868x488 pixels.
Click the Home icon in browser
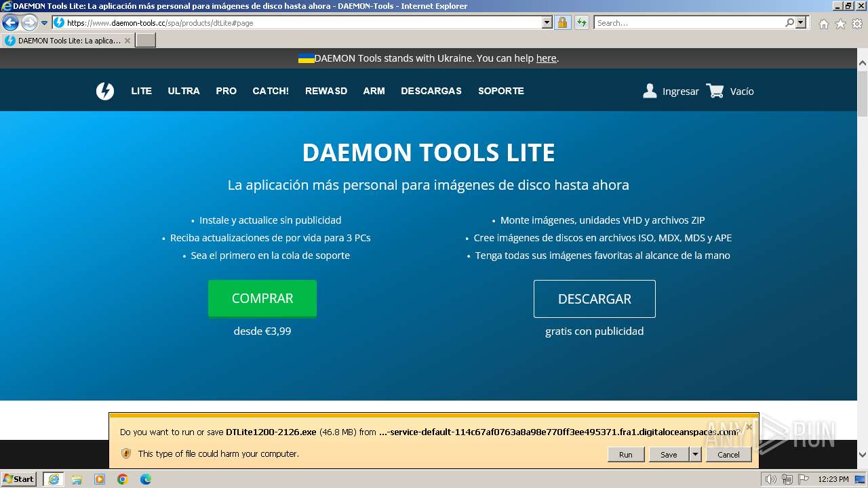(x=823, y=24)
